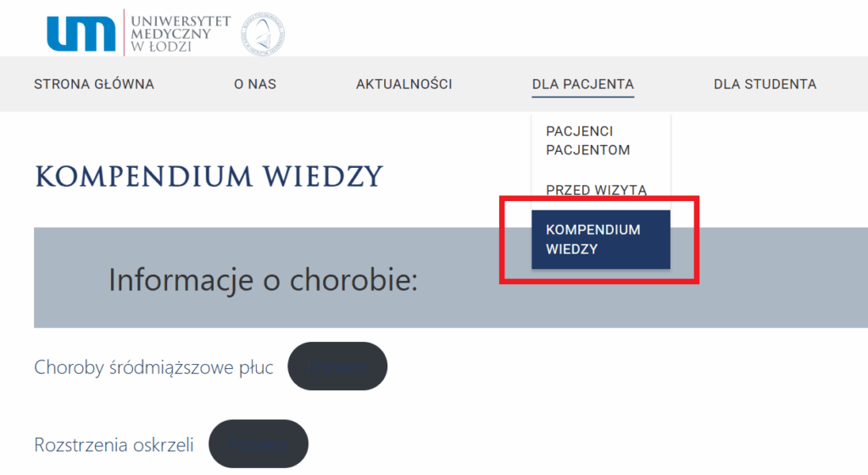Open Aktualności in the navigation bar
The height and width of the screenshot is (475, 868).
404,84
